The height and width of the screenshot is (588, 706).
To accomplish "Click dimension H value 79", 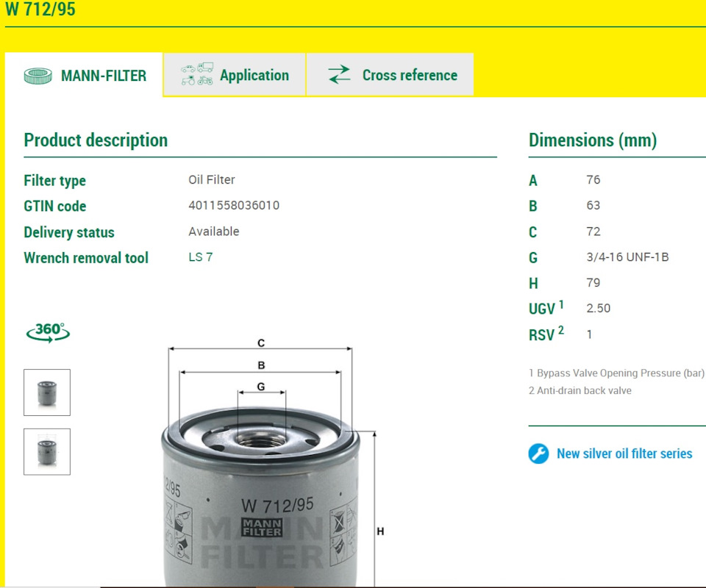I will coord(593,283).
